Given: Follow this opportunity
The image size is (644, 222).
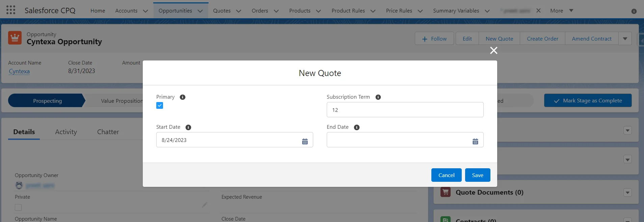Looking at the screenshot, I should [434, 39].
